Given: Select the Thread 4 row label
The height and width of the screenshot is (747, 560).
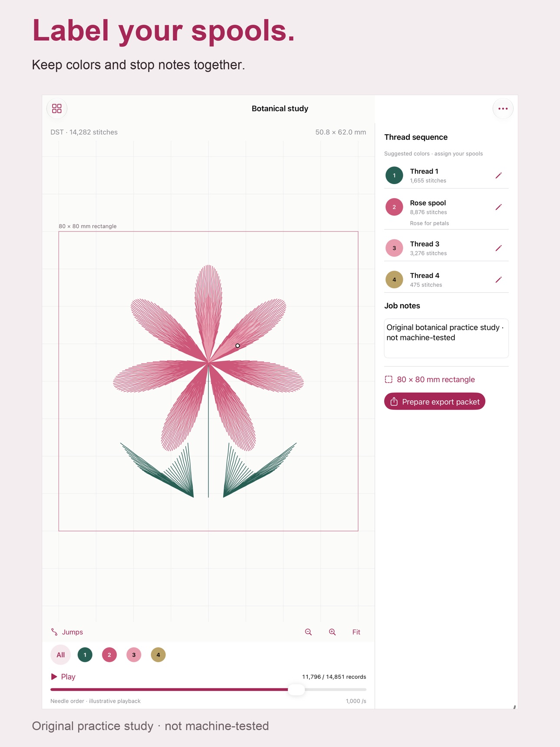Looking at the screenshot, I should 425,276.
